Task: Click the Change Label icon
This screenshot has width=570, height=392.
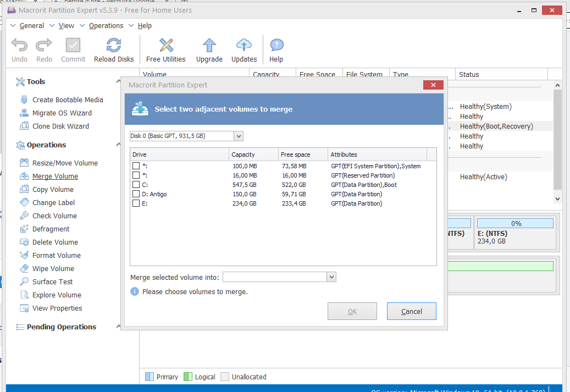Action: pyautogui.click(x=24, y=202)
